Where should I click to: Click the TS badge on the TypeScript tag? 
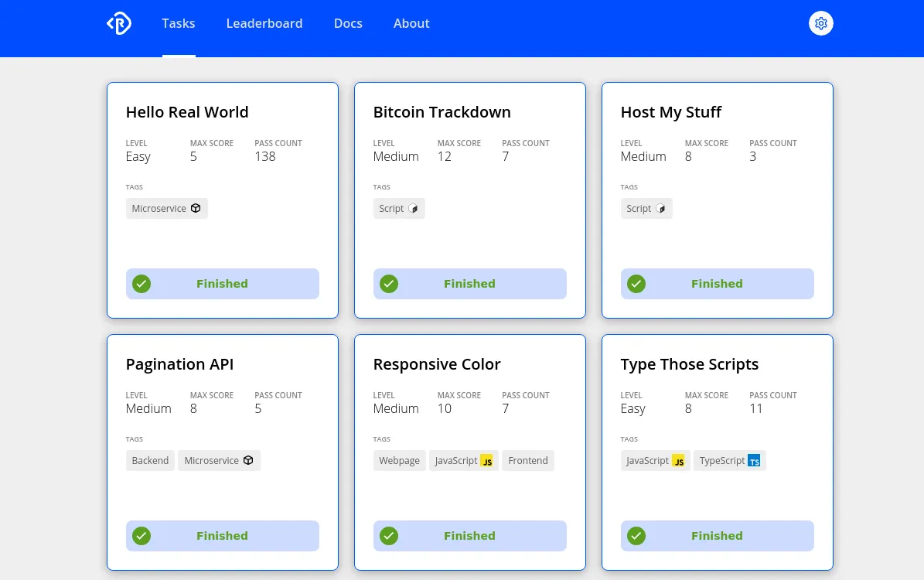754,460
